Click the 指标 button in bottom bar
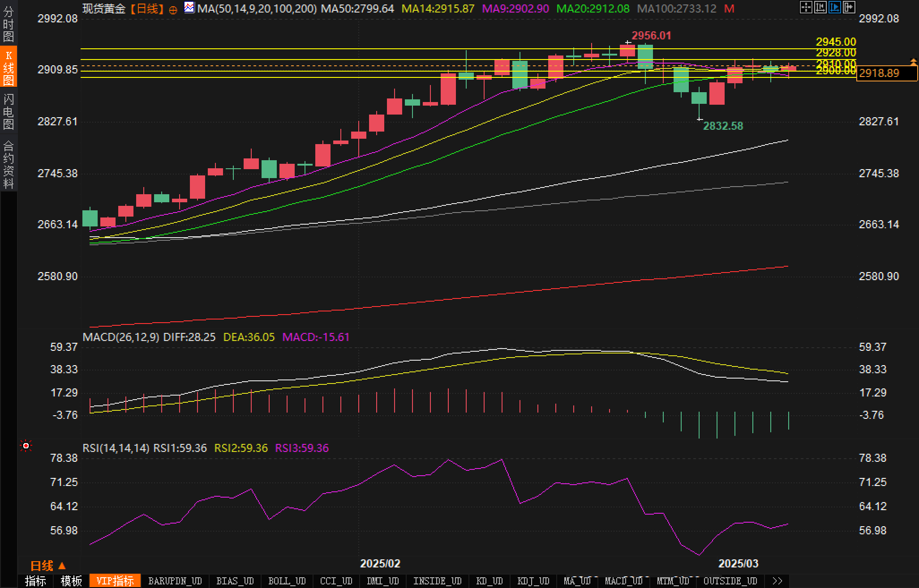This screenshot has height=588, width=919. (36, 581)
